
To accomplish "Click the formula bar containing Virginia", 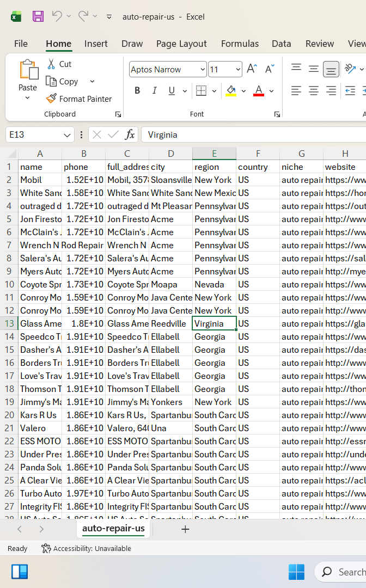I will click(253, 134).
